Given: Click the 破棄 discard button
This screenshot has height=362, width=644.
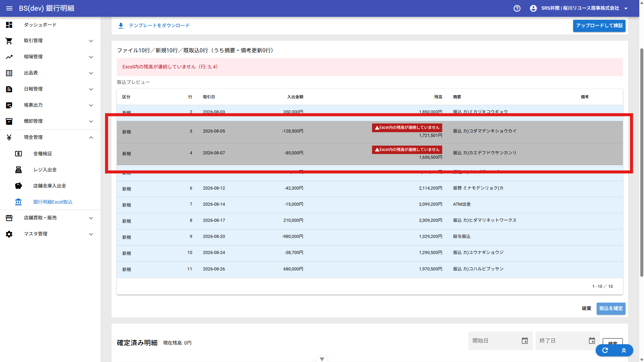Looking at the screenshot, I should pos(586,309).
